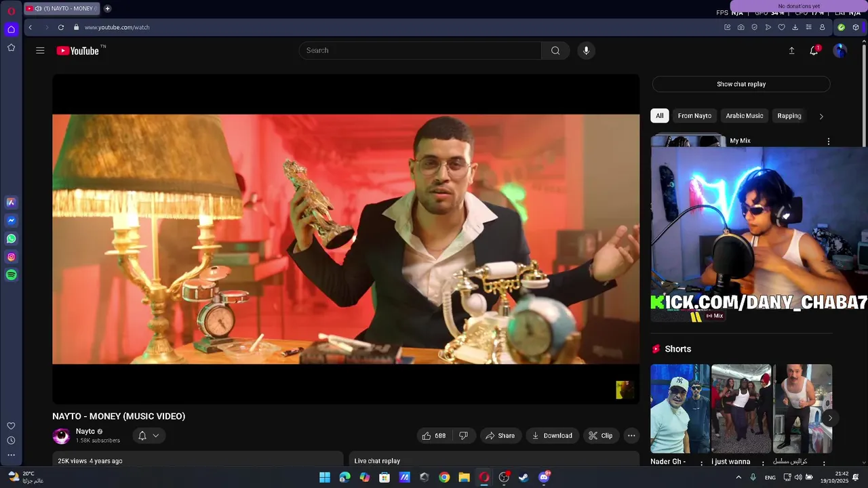This screenshot has height=488, width=868.
Task: Go to YouTube home via logo
Action: [78, 50]
